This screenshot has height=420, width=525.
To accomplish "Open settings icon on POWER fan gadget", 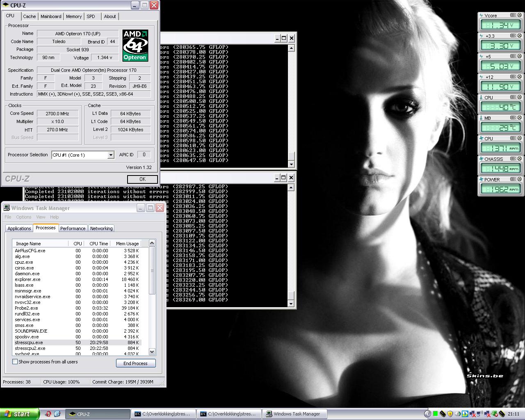I will [x=513, y=179].
